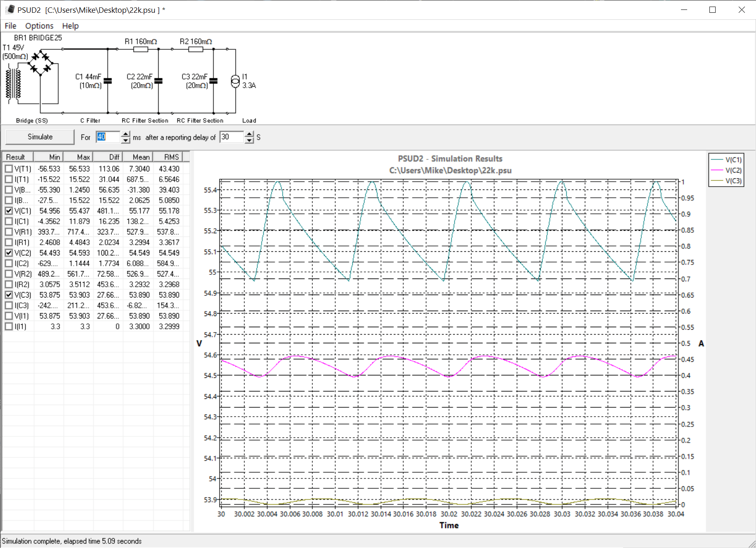This screenshot has height=548, width=756.
Task: Open the File menu
Action: (x=10, y=26)
